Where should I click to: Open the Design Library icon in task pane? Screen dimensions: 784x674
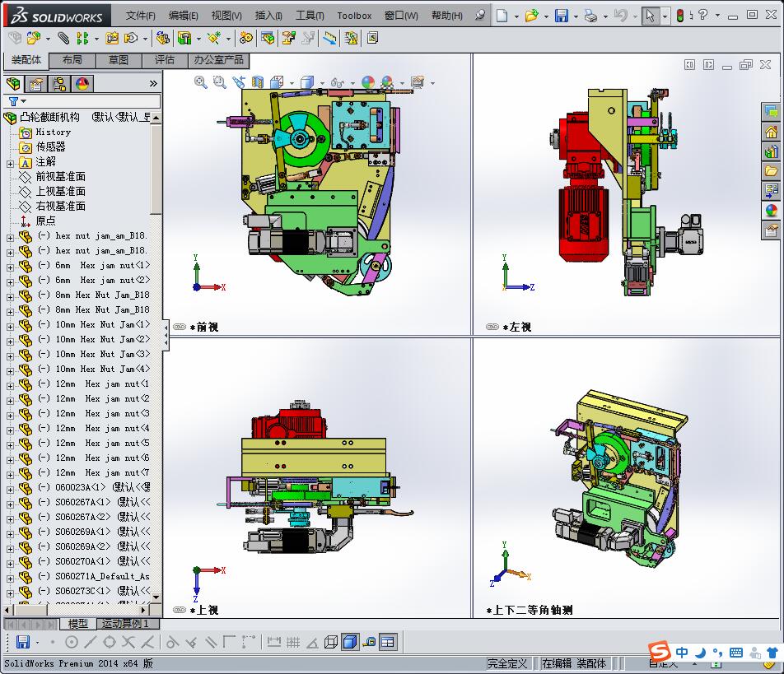(771, 151)
